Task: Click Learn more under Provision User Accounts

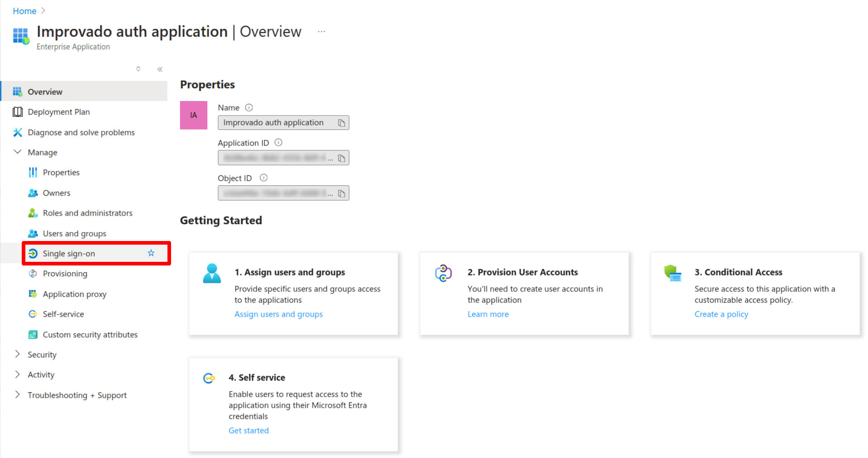Action: click(488, 314)
